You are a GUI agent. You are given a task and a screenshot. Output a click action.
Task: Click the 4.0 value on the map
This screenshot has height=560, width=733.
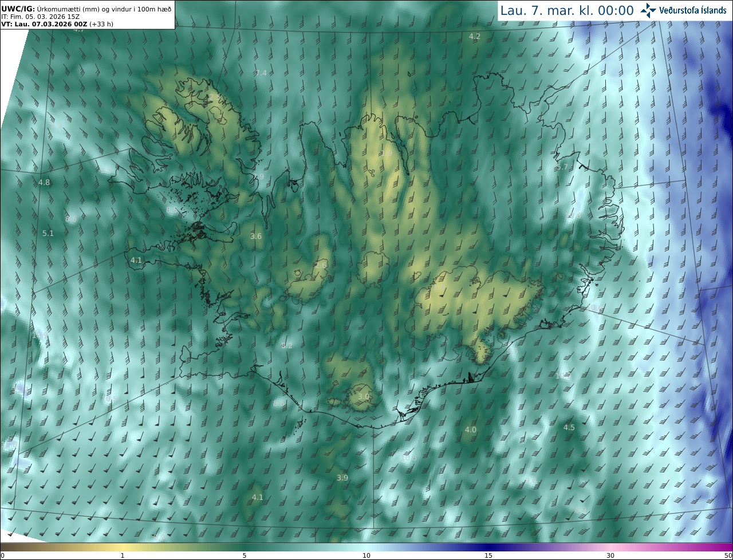tap(471, 429)
